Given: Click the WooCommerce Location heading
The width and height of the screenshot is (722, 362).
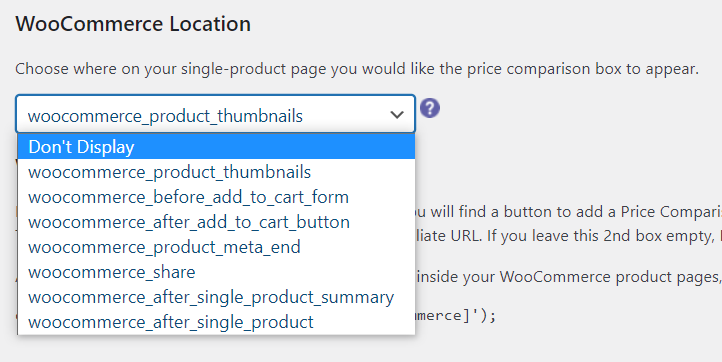Looking at the screenshot, I should 133,24.
